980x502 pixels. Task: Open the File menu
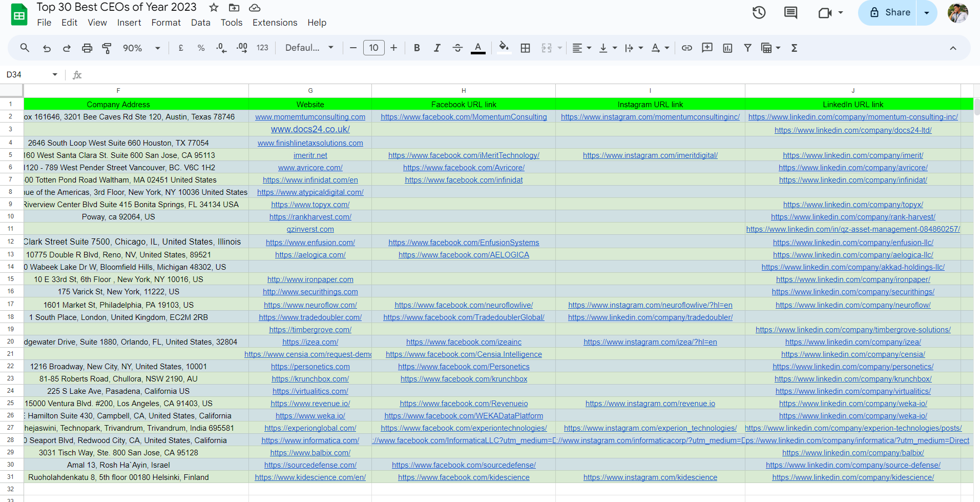(44, 23)
